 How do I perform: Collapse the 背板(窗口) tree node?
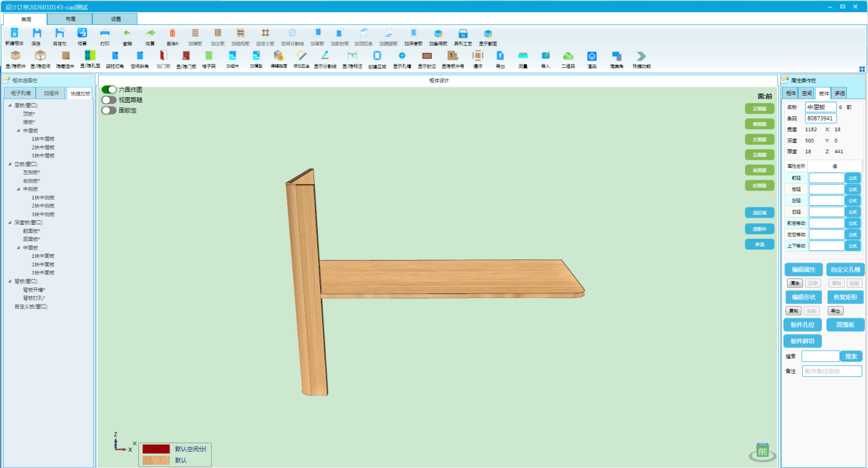[10, 281]
